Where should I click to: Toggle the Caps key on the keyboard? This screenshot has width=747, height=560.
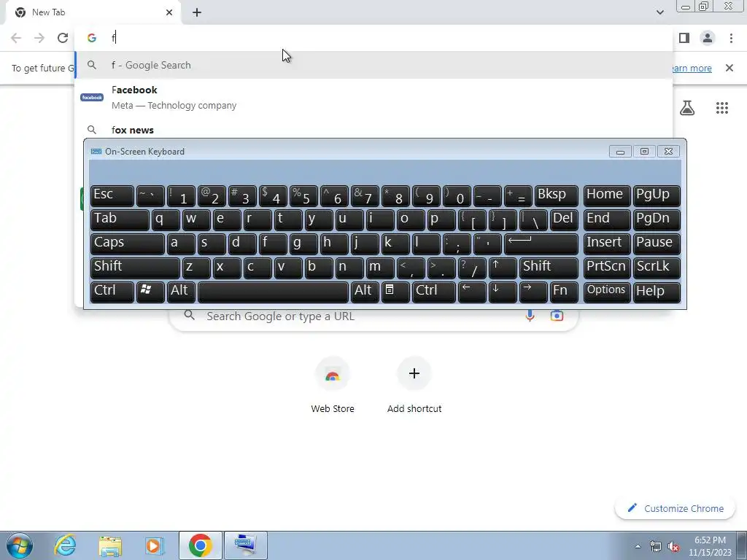point(127,244)
